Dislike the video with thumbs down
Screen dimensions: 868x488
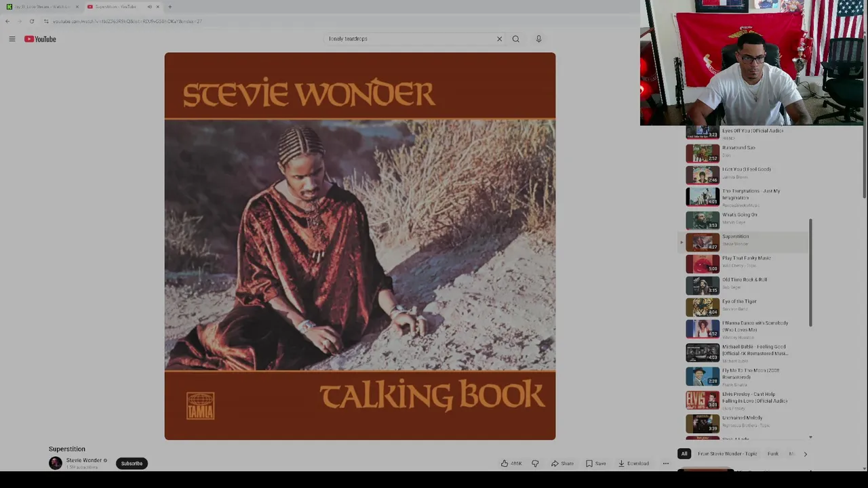[x=535, y=464]
